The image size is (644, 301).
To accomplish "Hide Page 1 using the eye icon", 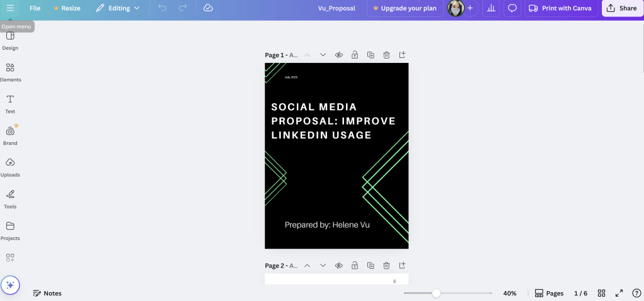I will tap(339, 55).
